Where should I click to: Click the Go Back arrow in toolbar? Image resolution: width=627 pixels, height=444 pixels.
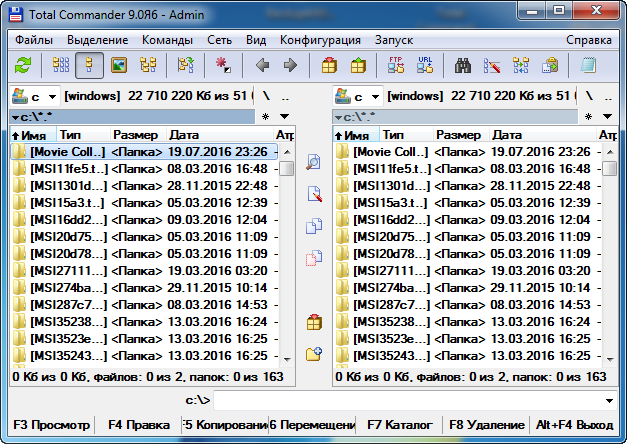(263, 66)
